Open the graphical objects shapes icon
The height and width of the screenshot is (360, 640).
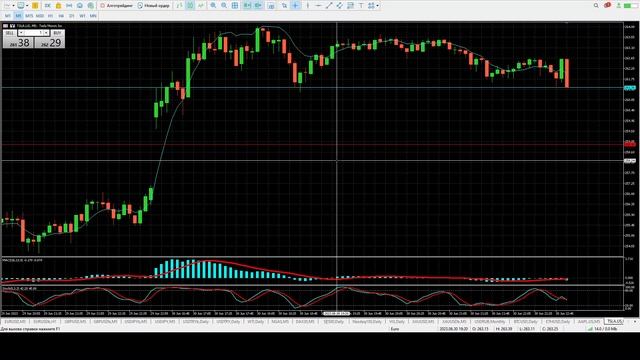[x=371, y=6]
